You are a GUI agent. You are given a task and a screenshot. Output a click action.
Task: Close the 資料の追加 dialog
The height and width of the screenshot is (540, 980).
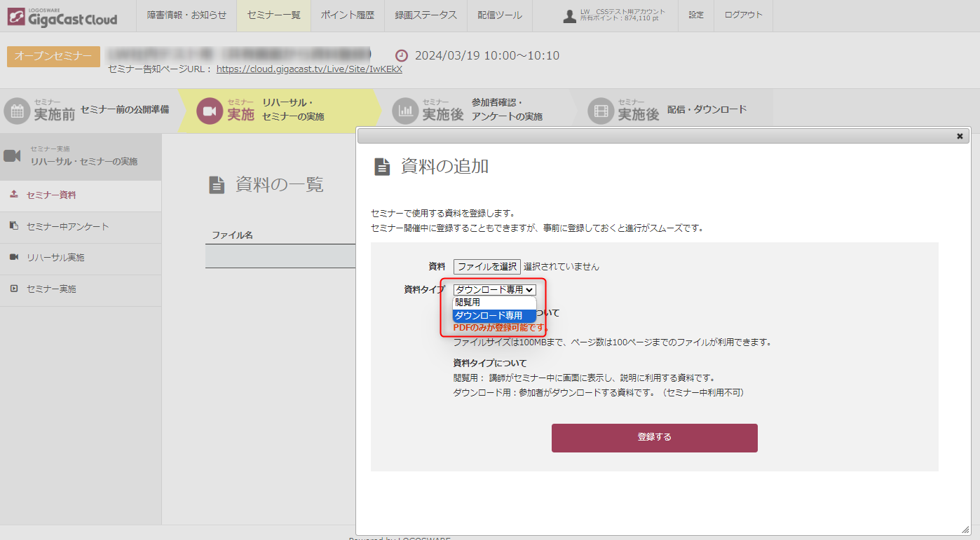[960, 137]
